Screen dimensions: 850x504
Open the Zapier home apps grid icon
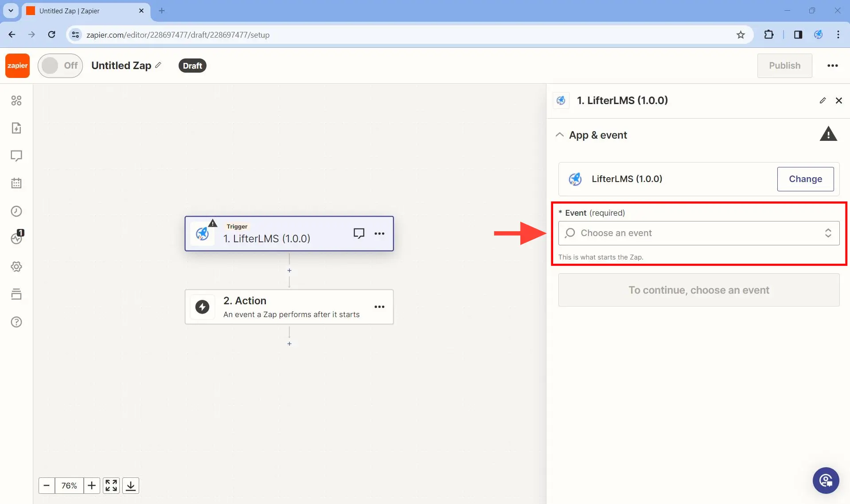click(x=16, y=101)
